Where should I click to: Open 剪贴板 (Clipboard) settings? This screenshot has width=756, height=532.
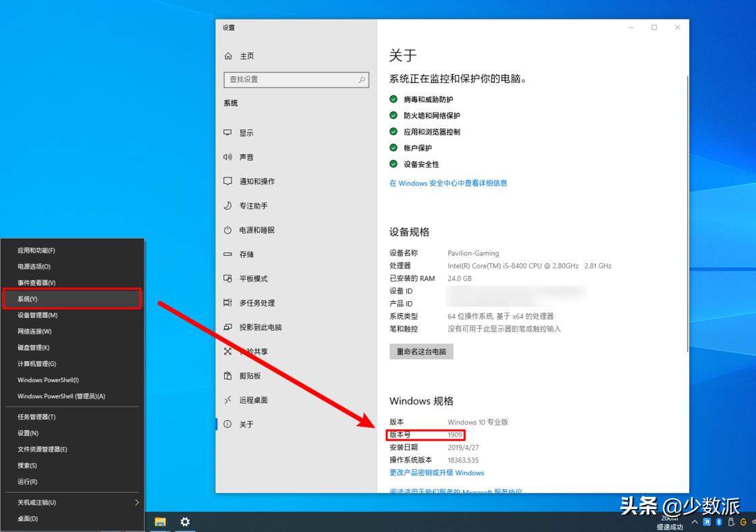[248, 375]
